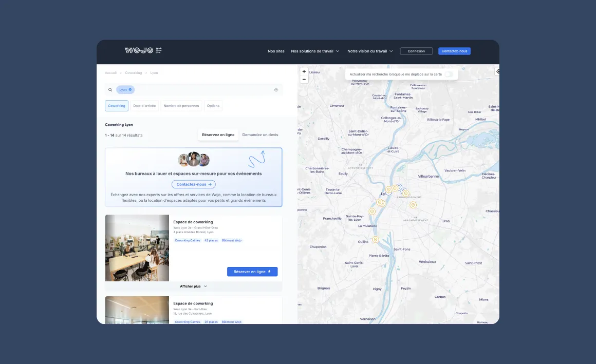
Task: Click the magnifier icon in the search bar
Action: [110, 90]
